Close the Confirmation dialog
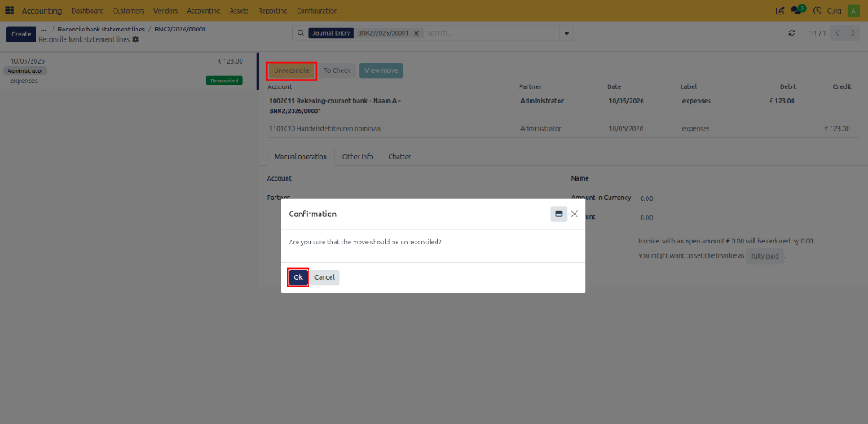This screenshot has height=424, width=868. pyautogui.click(x=575, y=215)
